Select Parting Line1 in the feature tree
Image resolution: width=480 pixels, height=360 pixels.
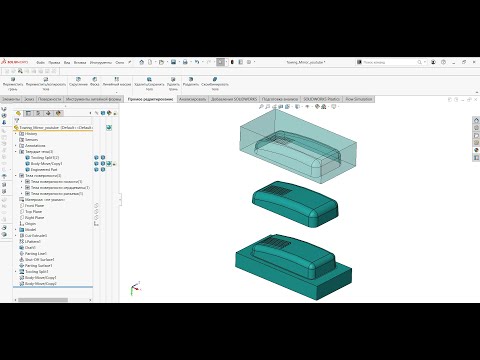33,254
